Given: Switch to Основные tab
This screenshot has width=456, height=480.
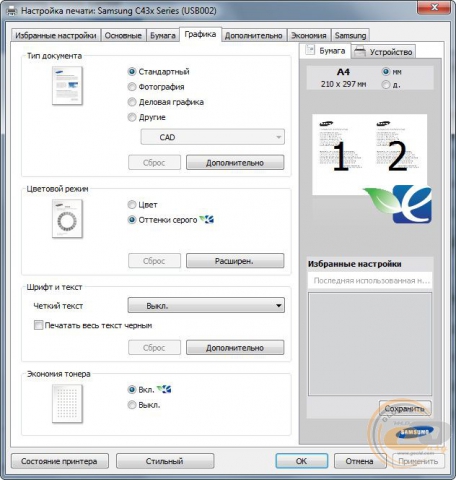Looking at the screenshot, I should (x=123, y=35).
